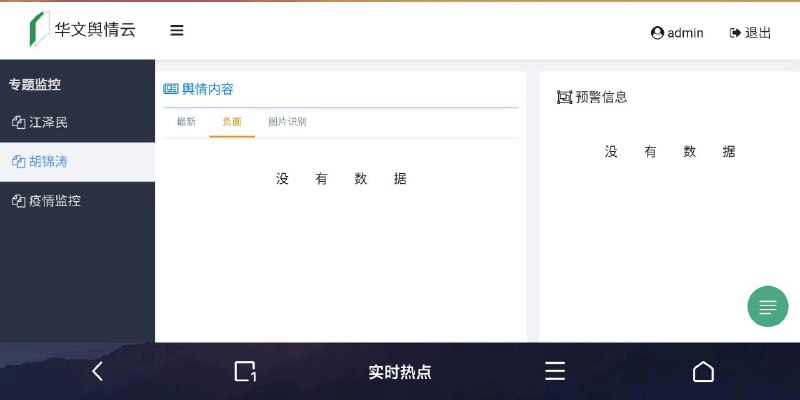Click the copy icon beside 江泽民
This screenshot has width=800, height=400.
pos(18,122)
